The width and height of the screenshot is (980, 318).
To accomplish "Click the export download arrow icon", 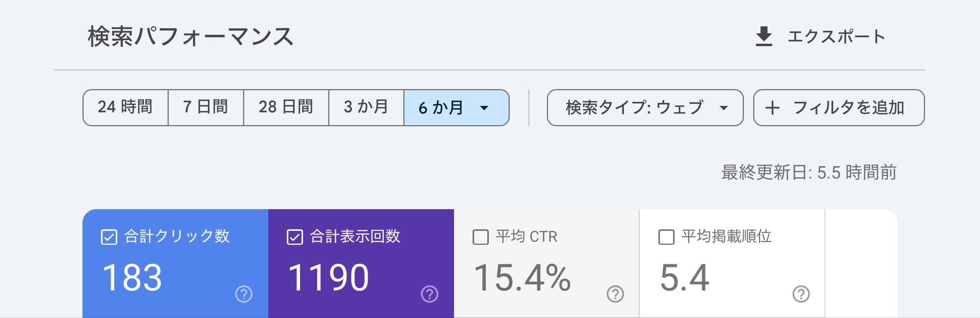I will (764, 36).
